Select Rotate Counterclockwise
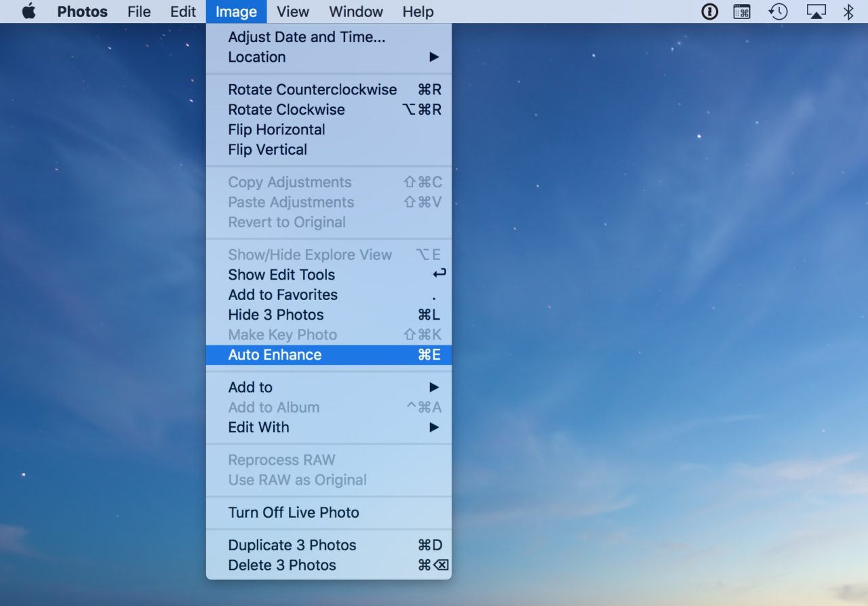868x606 pixels. 329,90
